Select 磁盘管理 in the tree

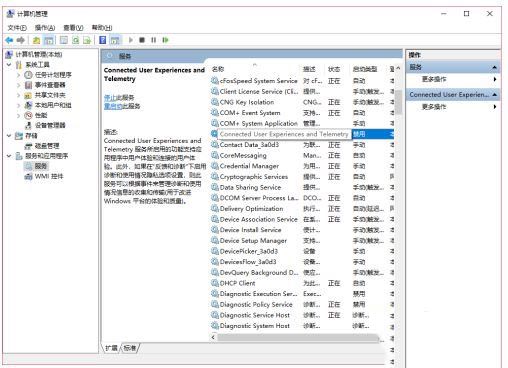tap(47, 146)
